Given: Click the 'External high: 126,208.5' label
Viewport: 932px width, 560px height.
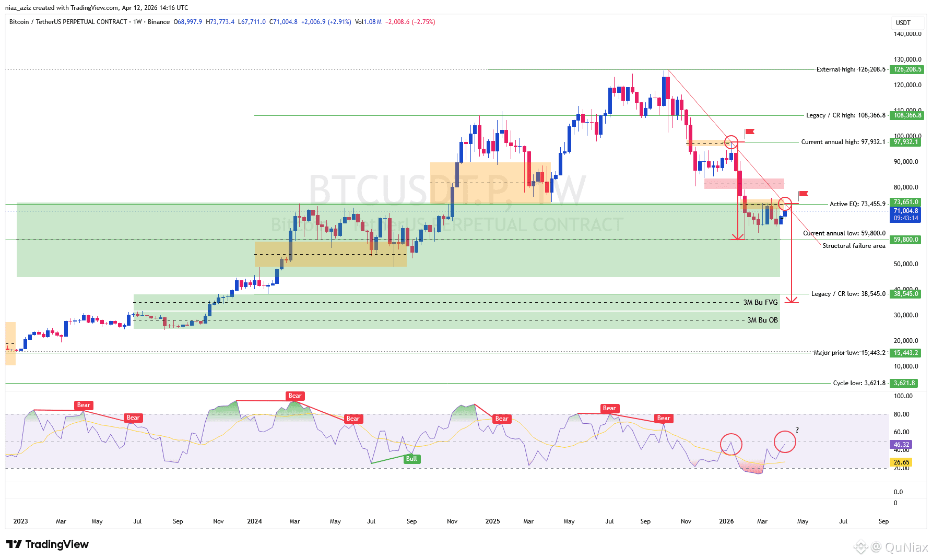Looking at the screenshot, I should [851, 69].
